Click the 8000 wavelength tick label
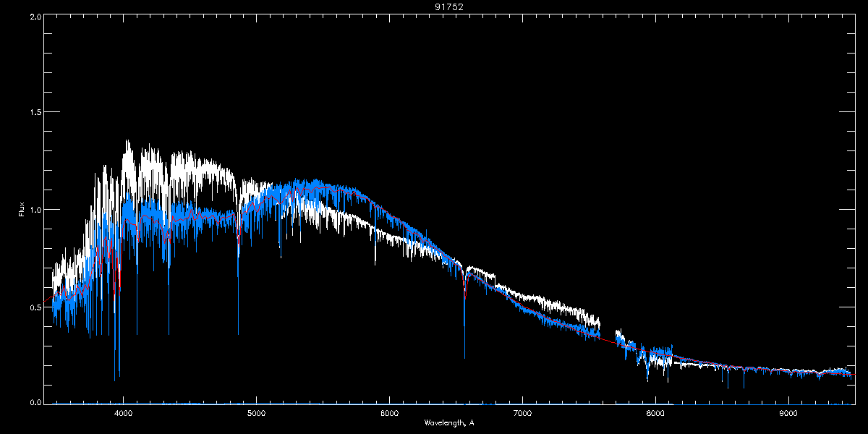 [x=655, y=413]
